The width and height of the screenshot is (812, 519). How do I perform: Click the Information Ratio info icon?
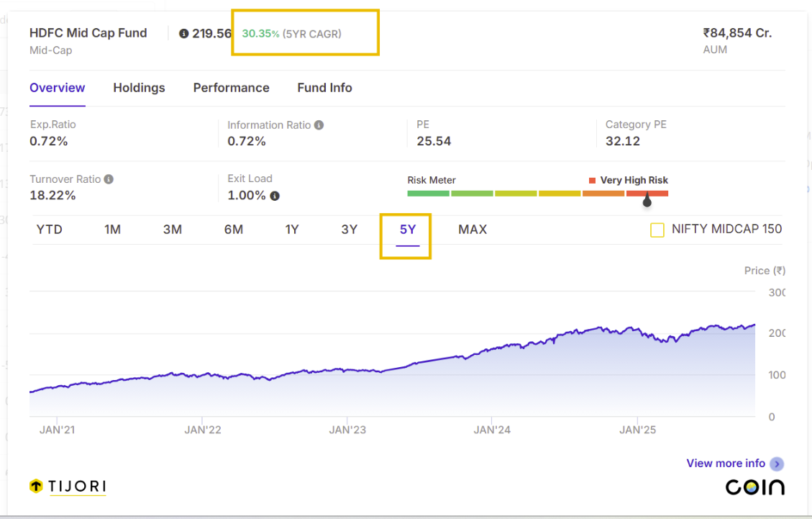319,125
